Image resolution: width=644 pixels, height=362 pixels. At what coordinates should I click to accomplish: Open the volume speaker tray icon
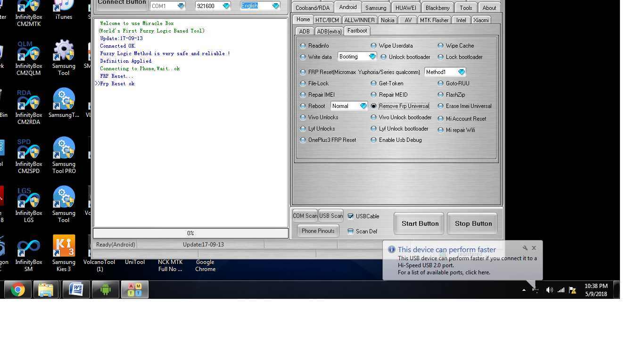click(549, 290)
